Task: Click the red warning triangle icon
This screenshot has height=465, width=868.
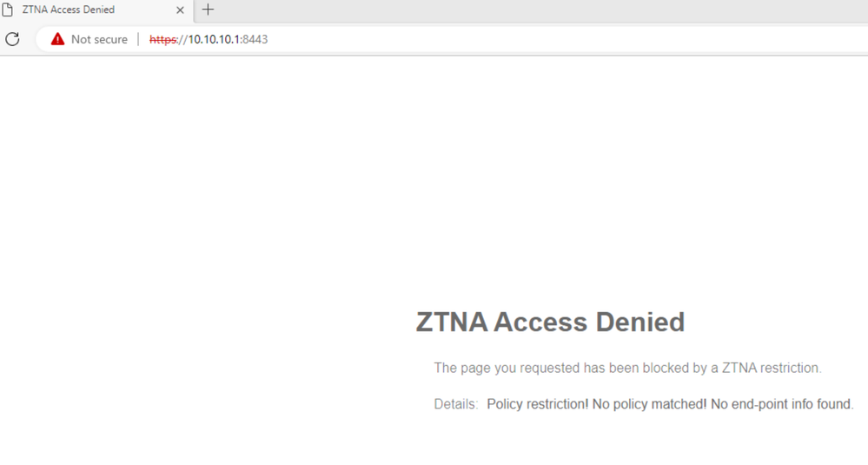Action: [x=57, y=39]
